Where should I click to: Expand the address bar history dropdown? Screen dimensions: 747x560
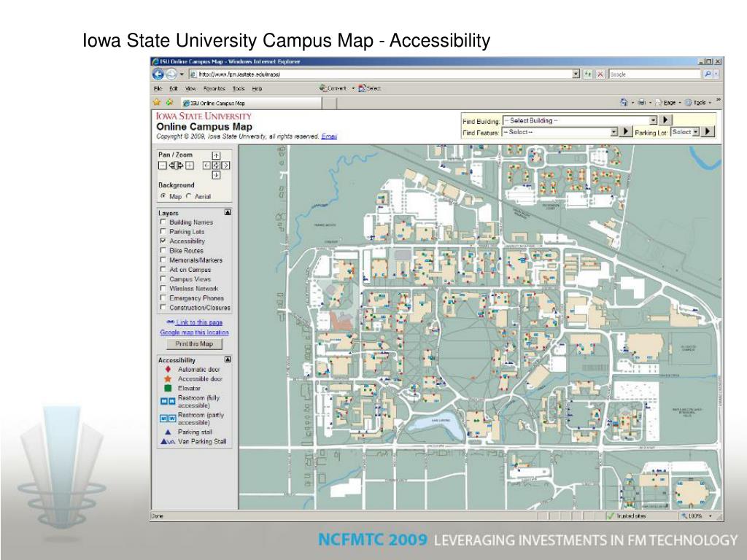(x=576, y=74)
